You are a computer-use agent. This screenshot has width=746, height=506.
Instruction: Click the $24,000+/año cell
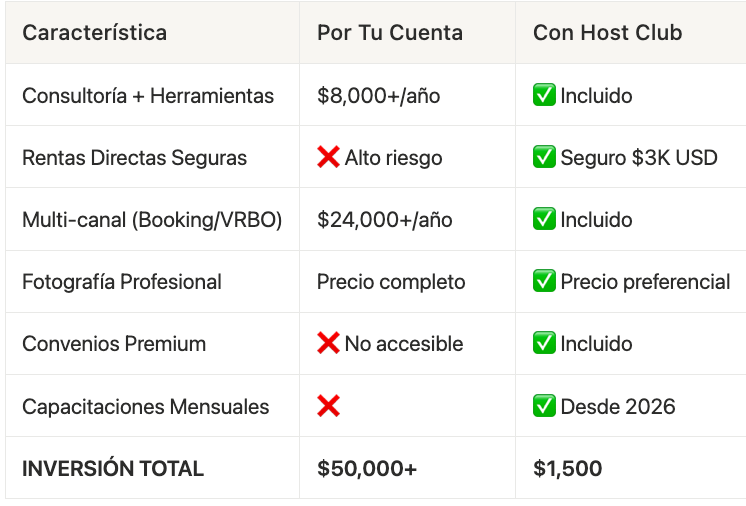[384, 220]
